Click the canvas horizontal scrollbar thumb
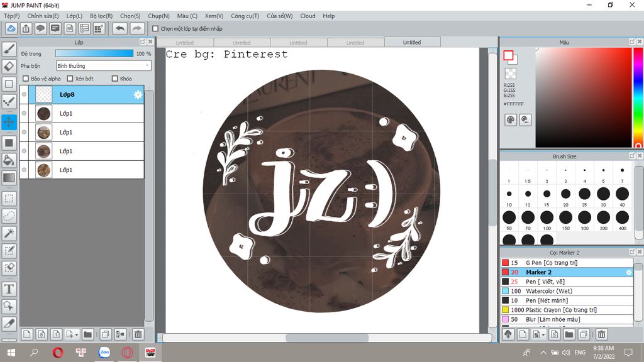Viewport: 644px width, 362px height. (x=327, y=337)
